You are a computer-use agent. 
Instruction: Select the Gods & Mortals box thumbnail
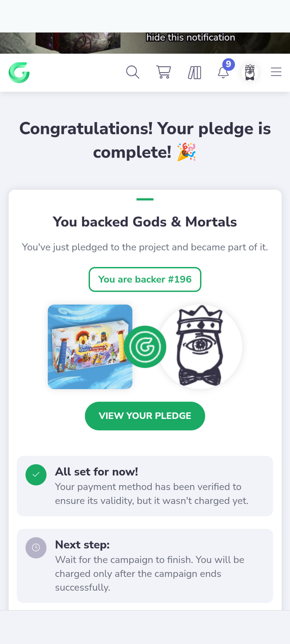point(90,347)
